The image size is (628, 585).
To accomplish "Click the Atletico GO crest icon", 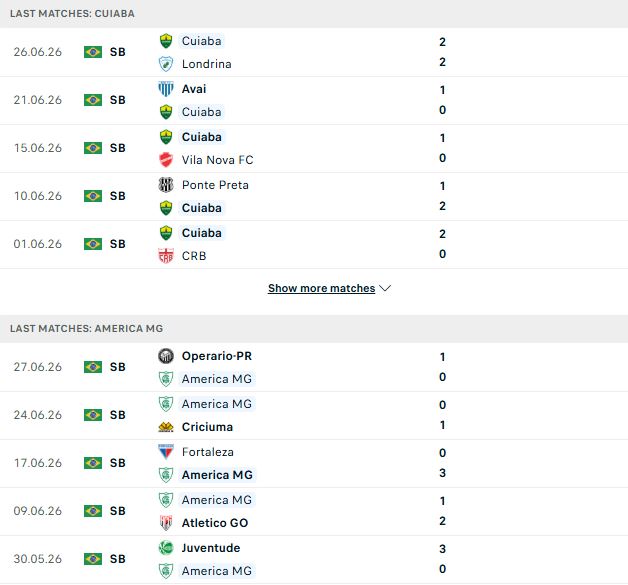I will pos(166,523).
